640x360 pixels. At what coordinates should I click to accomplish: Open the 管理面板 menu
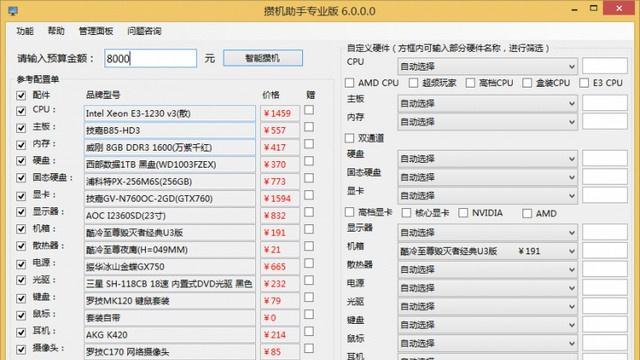tap(96, 31)
